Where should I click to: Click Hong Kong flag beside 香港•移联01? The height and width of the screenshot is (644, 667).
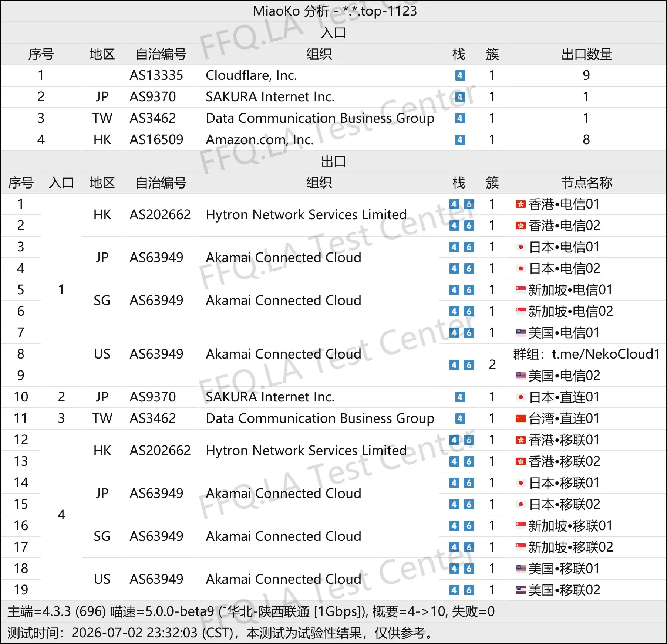pyautogui.click(x=521, y=440)
